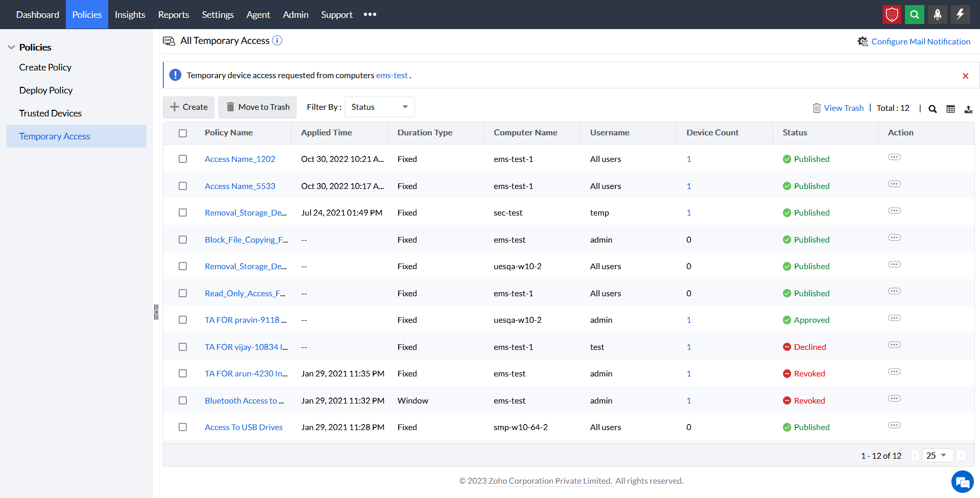Dismiss the temporary access notification banner
980x498 pixels.
(x=965, y=76)
